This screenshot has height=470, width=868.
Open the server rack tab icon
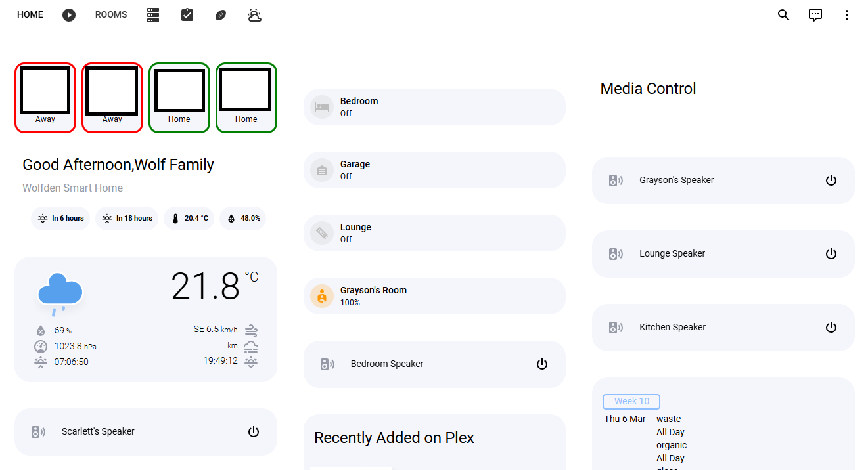[x=153, y=15]
